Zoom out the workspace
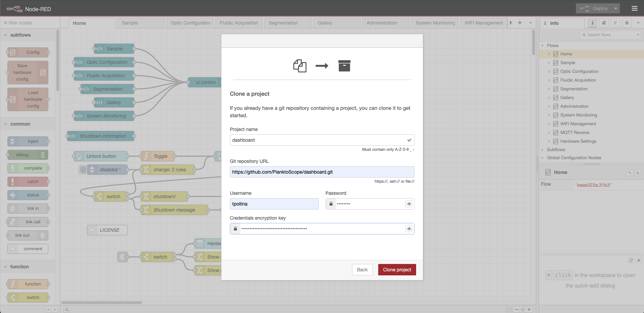Image resolution: width=644 pixels, height=313 pixels. 516,310
